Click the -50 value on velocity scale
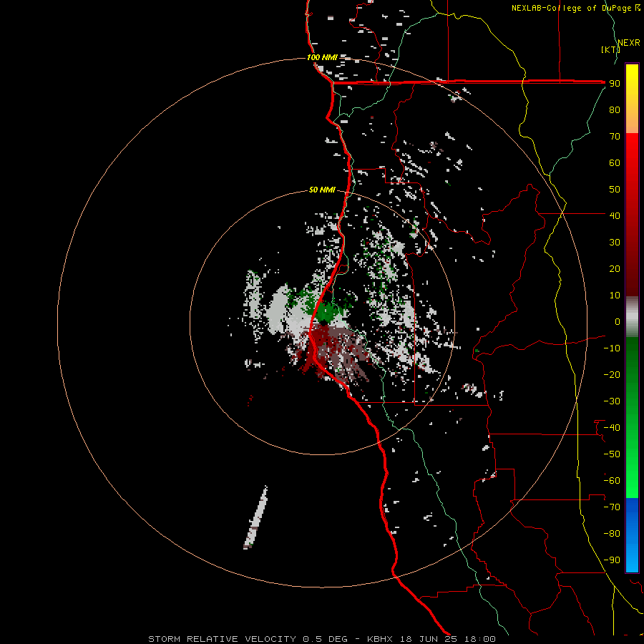 (612, 454)
